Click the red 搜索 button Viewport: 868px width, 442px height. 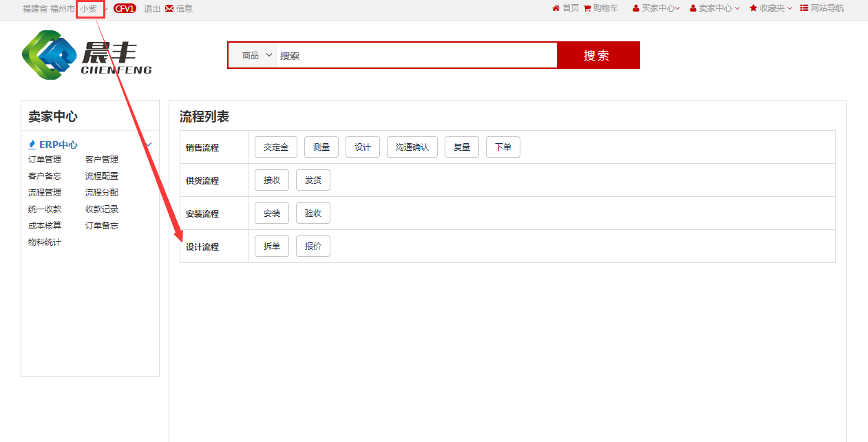[597, 55]
